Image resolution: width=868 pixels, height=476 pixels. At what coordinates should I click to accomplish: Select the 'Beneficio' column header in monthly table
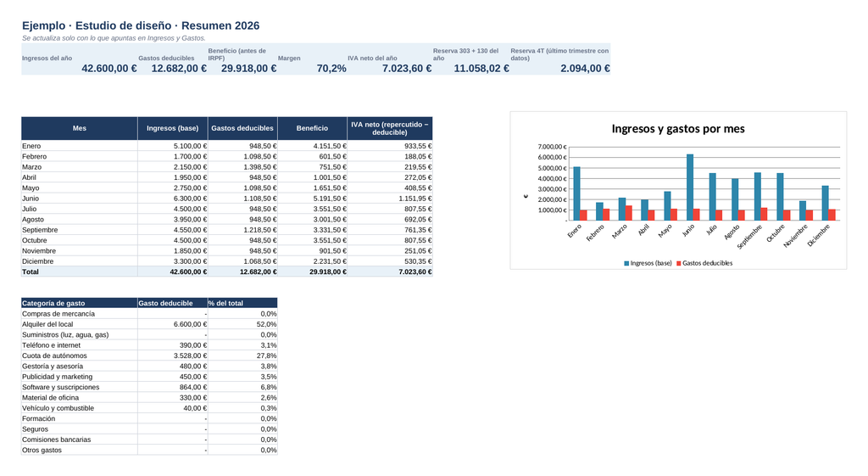(312, 128)
